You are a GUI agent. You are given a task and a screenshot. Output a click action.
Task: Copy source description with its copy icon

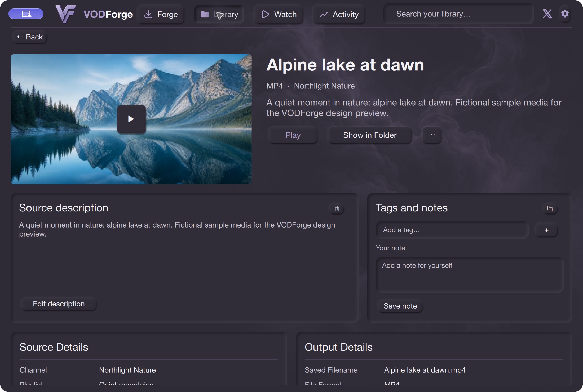coord(336,208)
